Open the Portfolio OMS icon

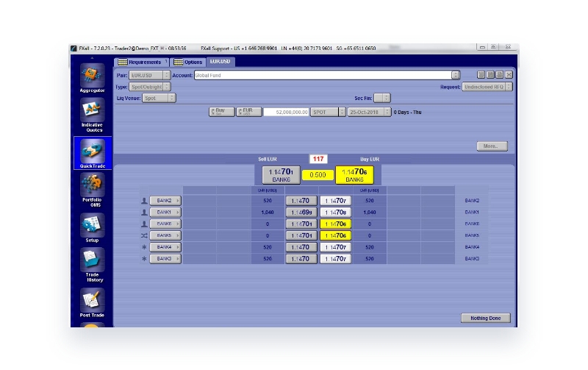click(92, 186)
